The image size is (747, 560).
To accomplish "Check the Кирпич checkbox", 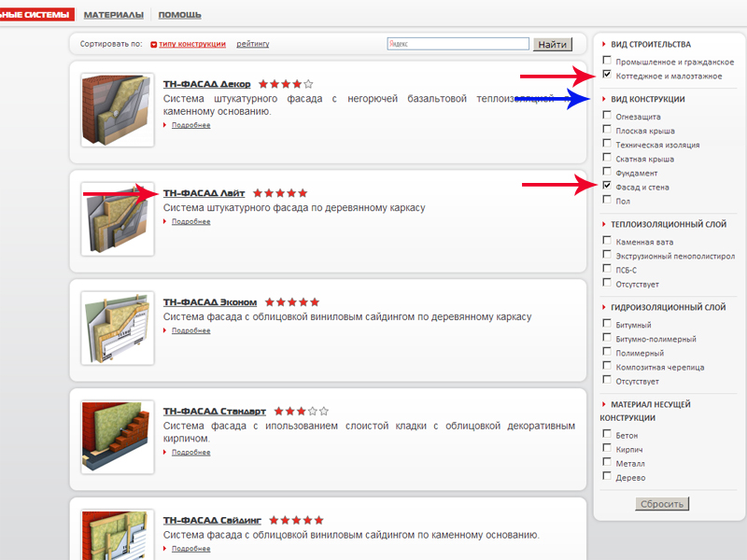I will pos(607,448).
